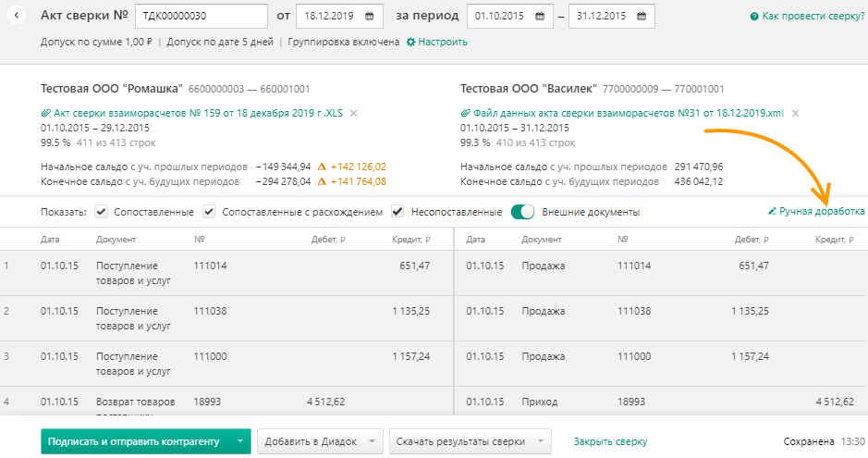
Task: Open calendar for period end 31.12.2015
Action: click(x=642, y=16)
